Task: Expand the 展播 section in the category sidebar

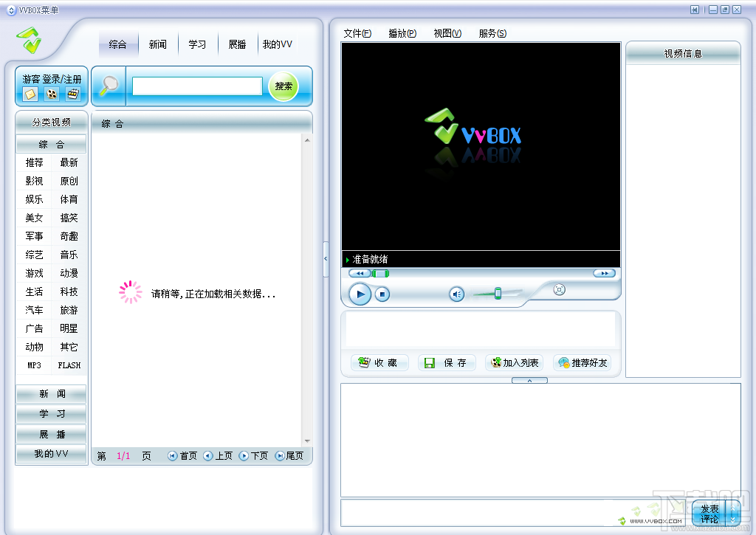Action: point(51,434)
